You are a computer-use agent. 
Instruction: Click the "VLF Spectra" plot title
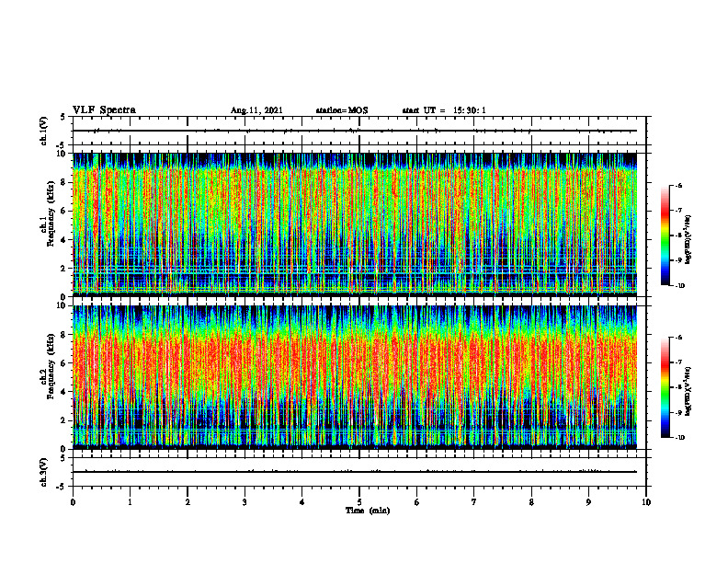point(104,110)
